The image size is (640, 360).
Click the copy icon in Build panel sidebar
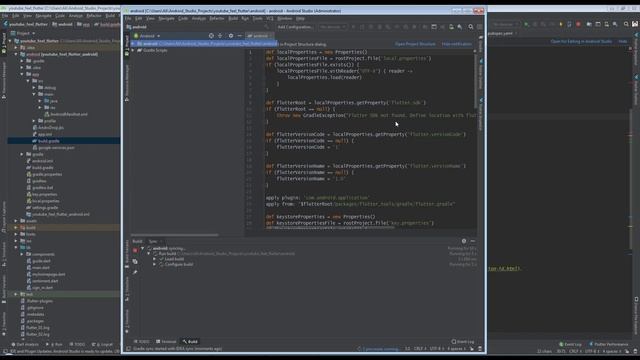tap(135, 262)
